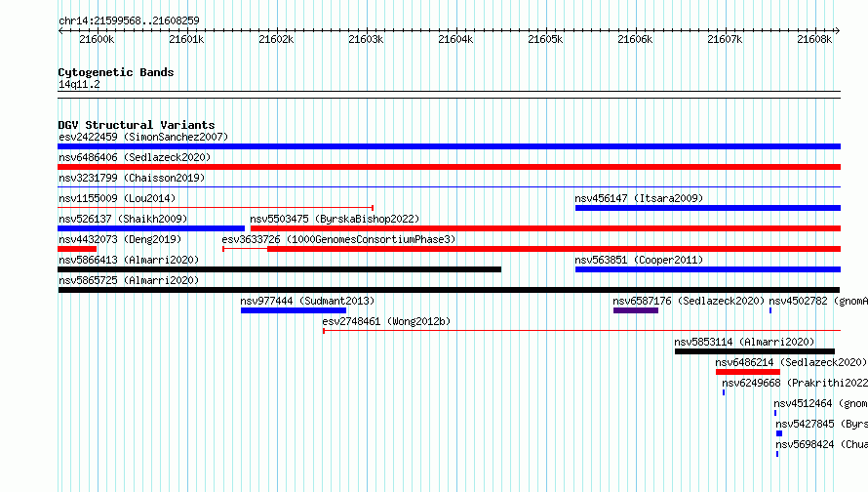Viewport: 868px width, 492px height.
Task: Open nsv6486214 (Sedlazeck2020) label
Action: pos(791,362)
